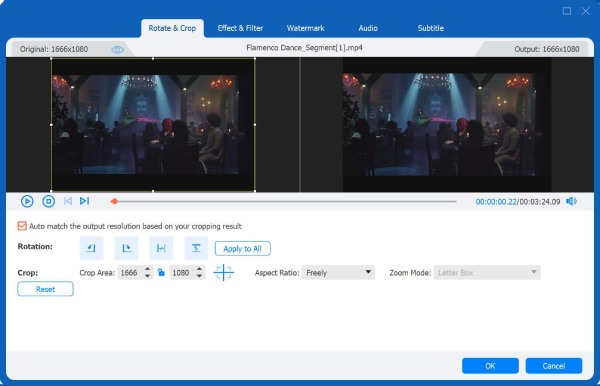
Task: Reset the crop settings
Action: (x=45, y=289)
